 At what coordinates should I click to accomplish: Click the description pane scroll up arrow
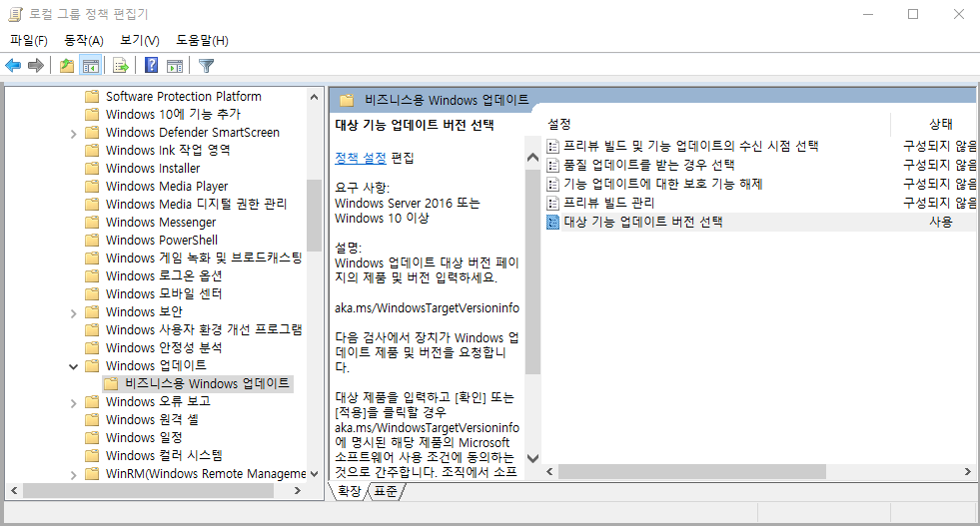point(533,158)
